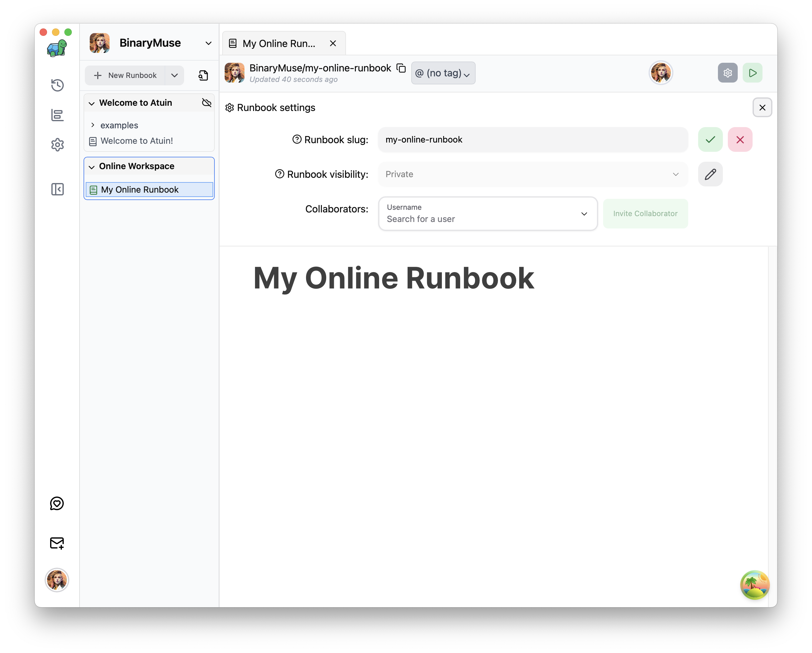Edit runbook visibility with the pencil icon
812x653 pixels.
(710, 174)
